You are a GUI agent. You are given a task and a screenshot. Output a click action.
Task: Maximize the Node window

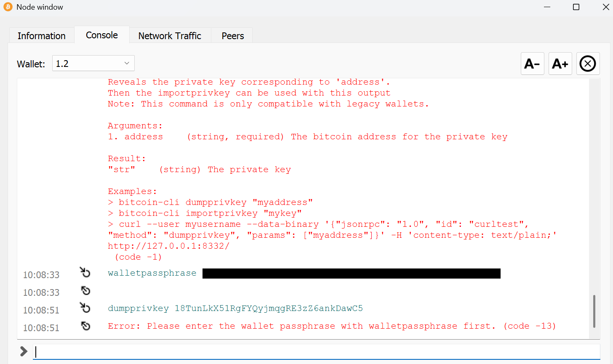click(x=576, y=7)
